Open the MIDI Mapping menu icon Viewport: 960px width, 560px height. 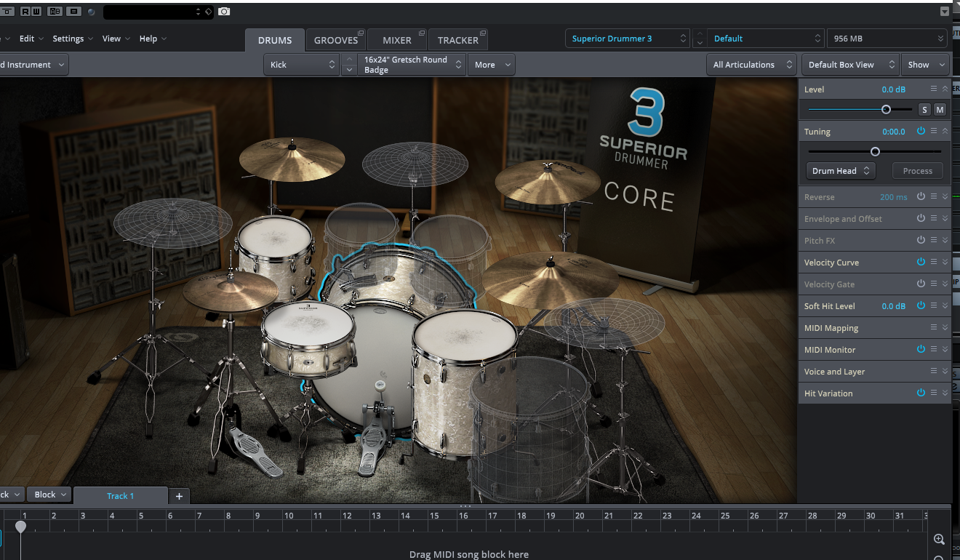(x=934, y=327)
